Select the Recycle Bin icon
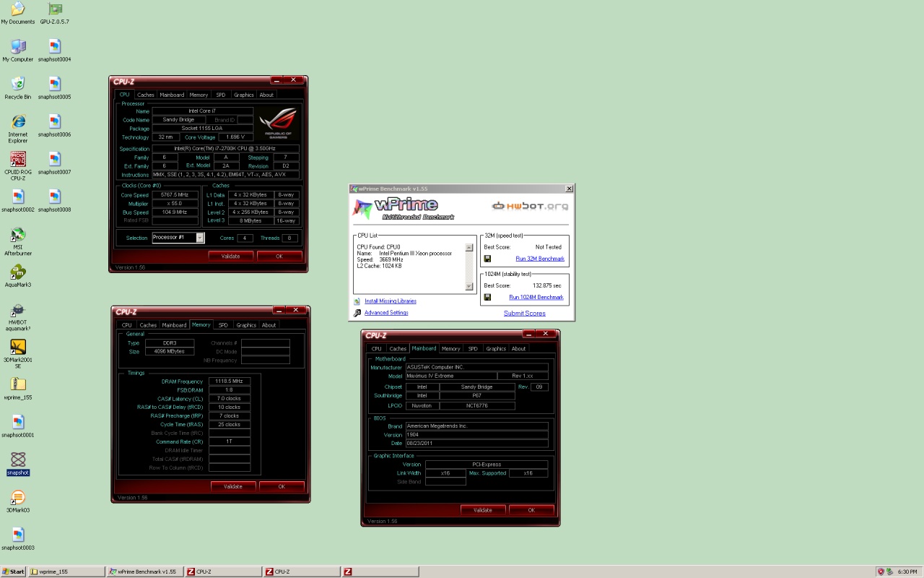Screen dimensions: 924x578 click(18, 85)
